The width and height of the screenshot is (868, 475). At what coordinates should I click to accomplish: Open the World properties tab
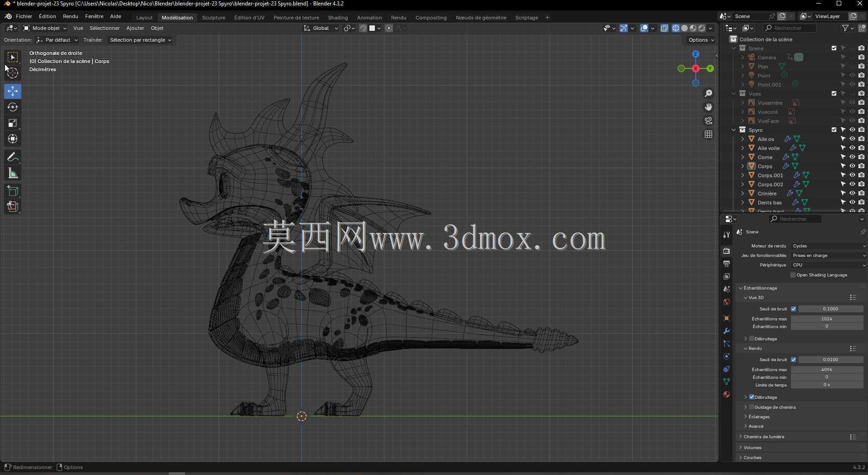click(727, 302)
